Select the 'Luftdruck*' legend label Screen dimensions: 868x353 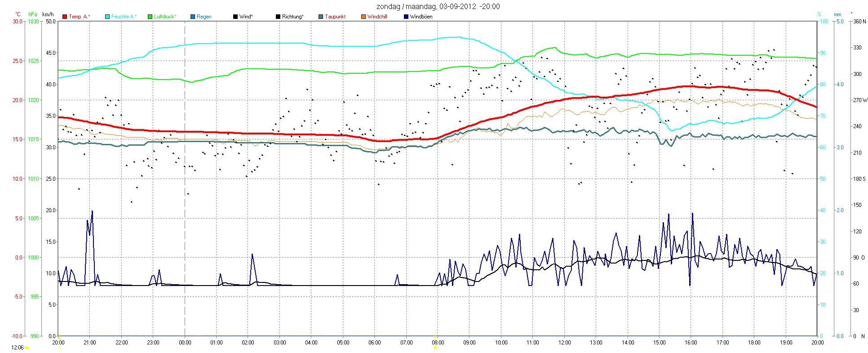[x=165, y=17]
